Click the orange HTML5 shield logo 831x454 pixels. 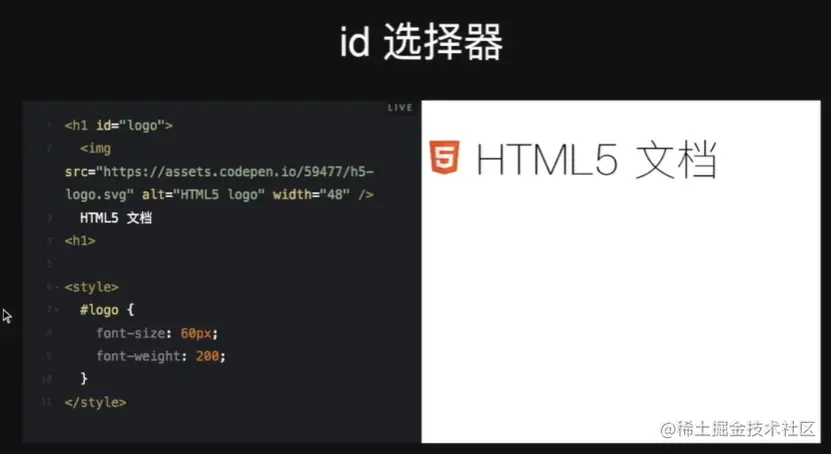pyautogui.click(x=444, y=157)
